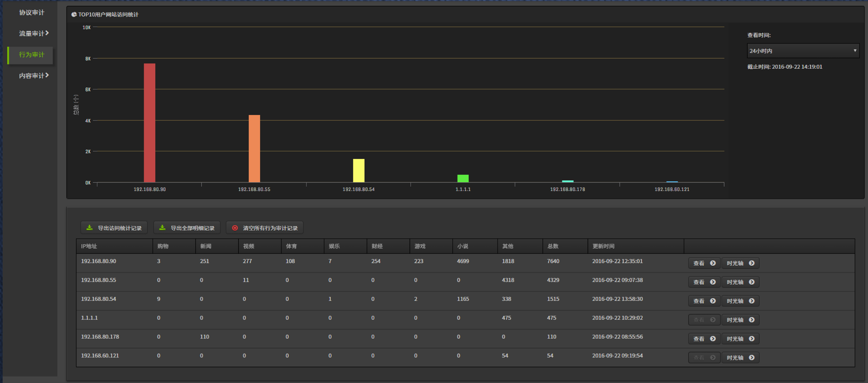Click 时光轴 for 192.168.80.178 row
Screen dimensions: 868x383
[740, 339]
